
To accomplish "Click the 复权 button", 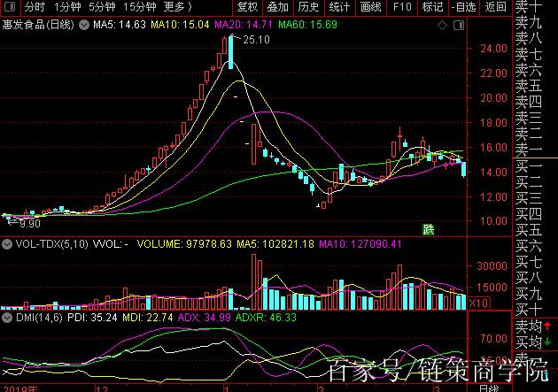I will [x=247, y=7].
